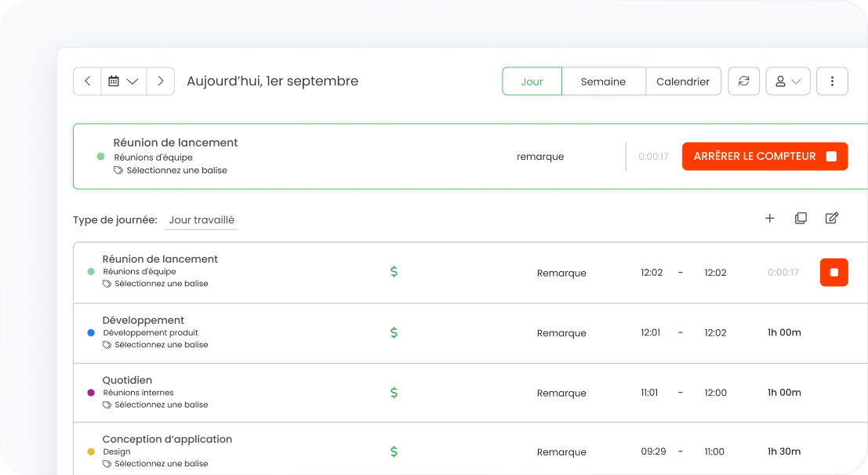Click Réunions internes project label
The image size is (868, 475).
(138, 393)
